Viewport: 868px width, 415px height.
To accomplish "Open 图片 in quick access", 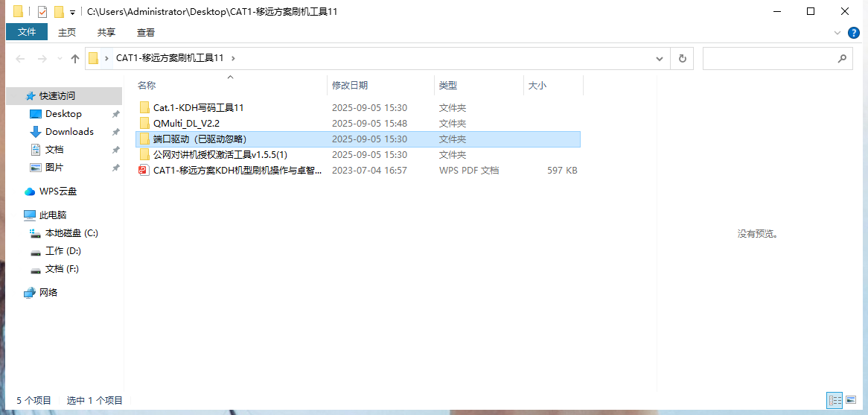I will tap(54, 167).
